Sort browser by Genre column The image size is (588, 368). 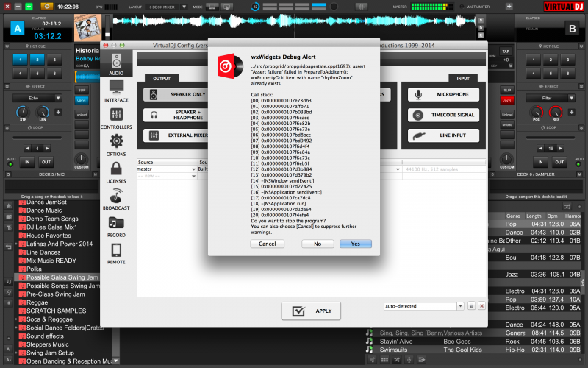click(513, 216)
